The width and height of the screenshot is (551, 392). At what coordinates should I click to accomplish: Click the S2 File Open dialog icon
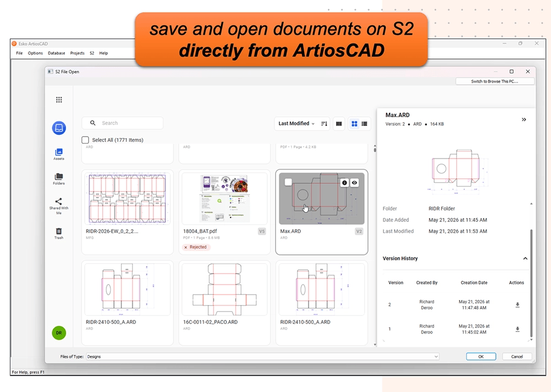click(50, 72)
